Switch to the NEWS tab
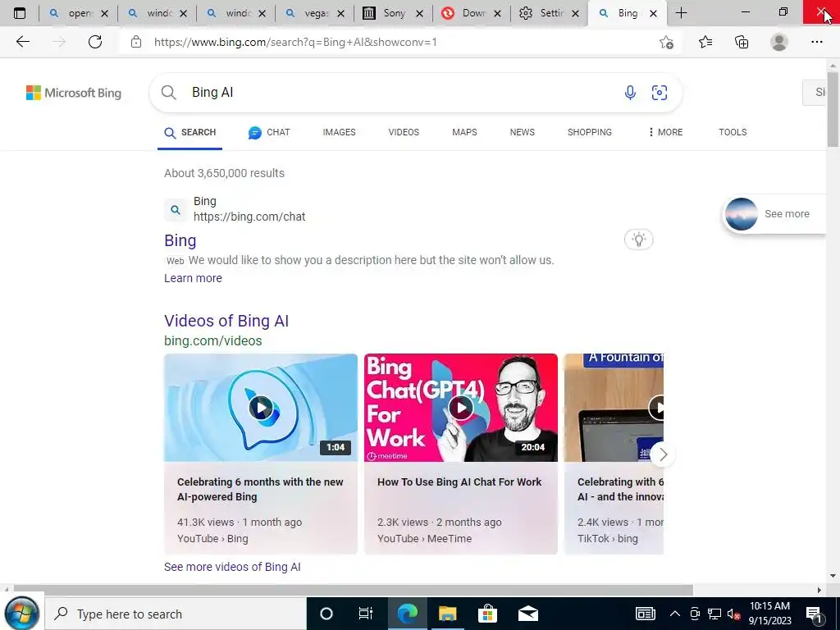This screenshot has height=630, width=840. tap(523, 132)
